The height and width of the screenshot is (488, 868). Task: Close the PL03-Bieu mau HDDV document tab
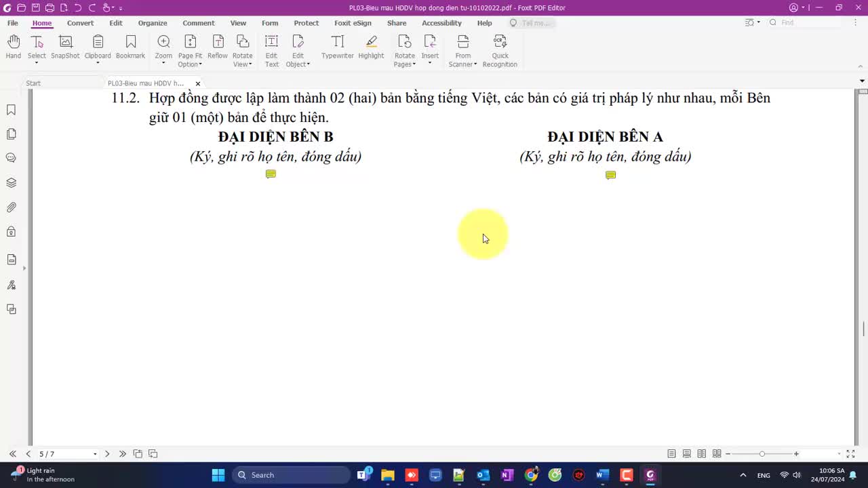(198, 83)
